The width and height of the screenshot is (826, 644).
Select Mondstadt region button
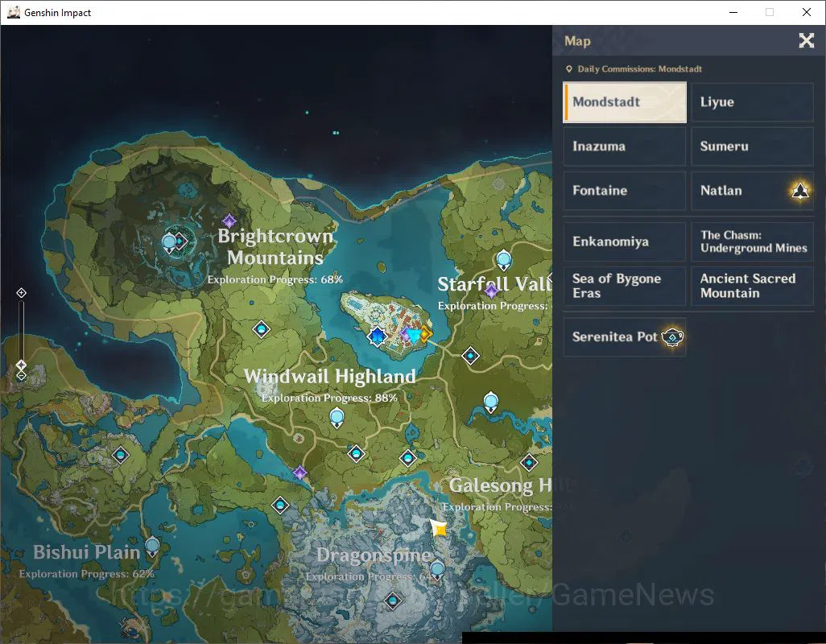(625, 102)
